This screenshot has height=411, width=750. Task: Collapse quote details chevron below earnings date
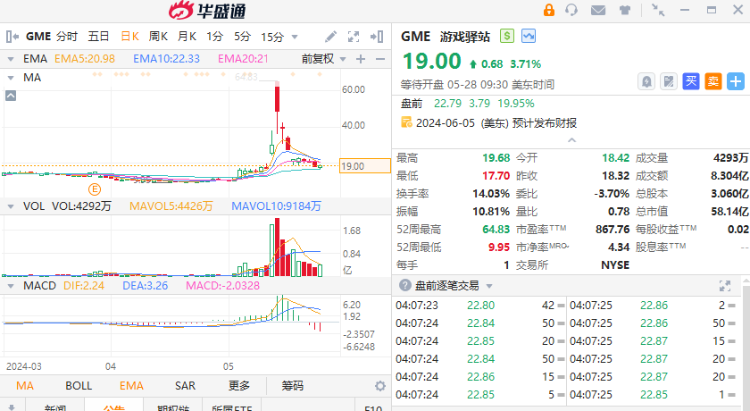pyautogui.click(x=572, y=140)
